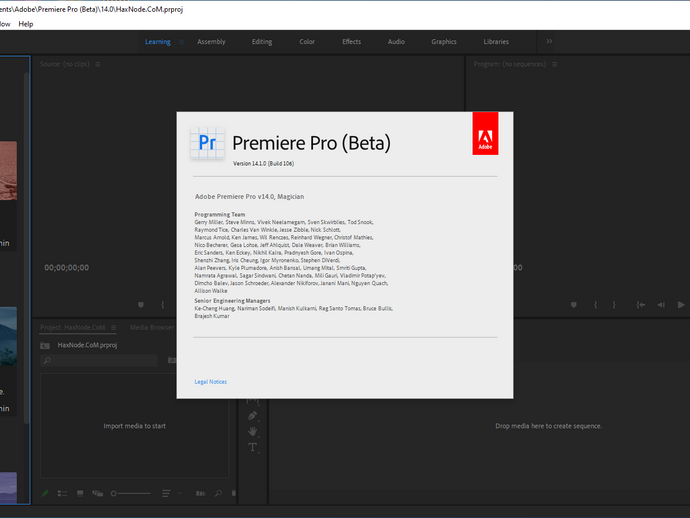Switch to the Audio workspace

click(x=396, y=42)
